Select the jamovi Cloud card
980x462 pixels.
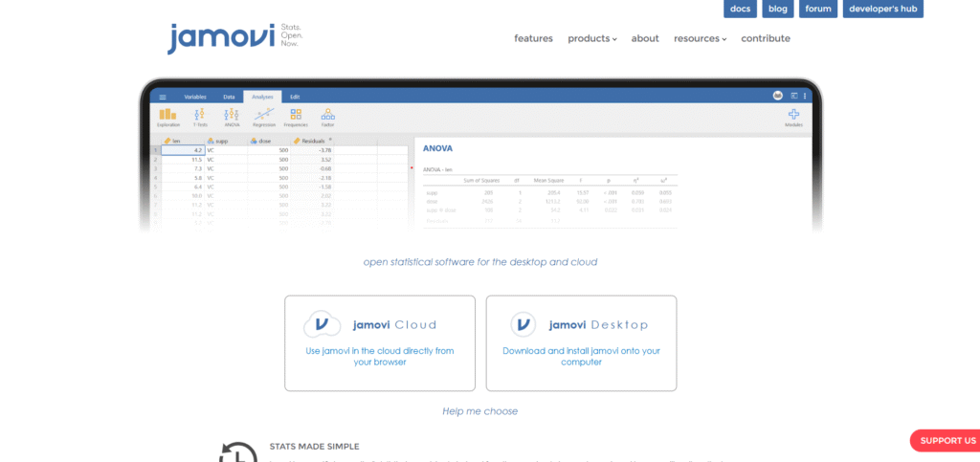pyautogui.click(x=380, y=342)
